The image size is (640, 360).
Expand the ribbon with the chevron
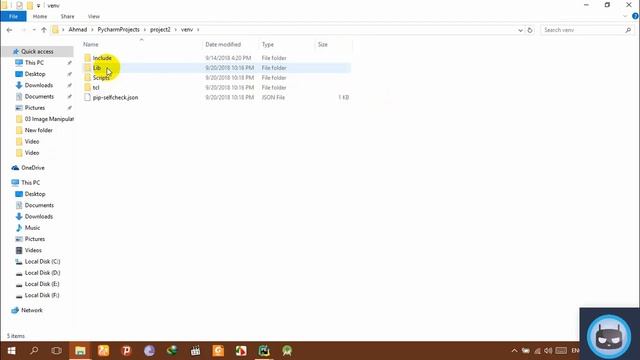625,16
